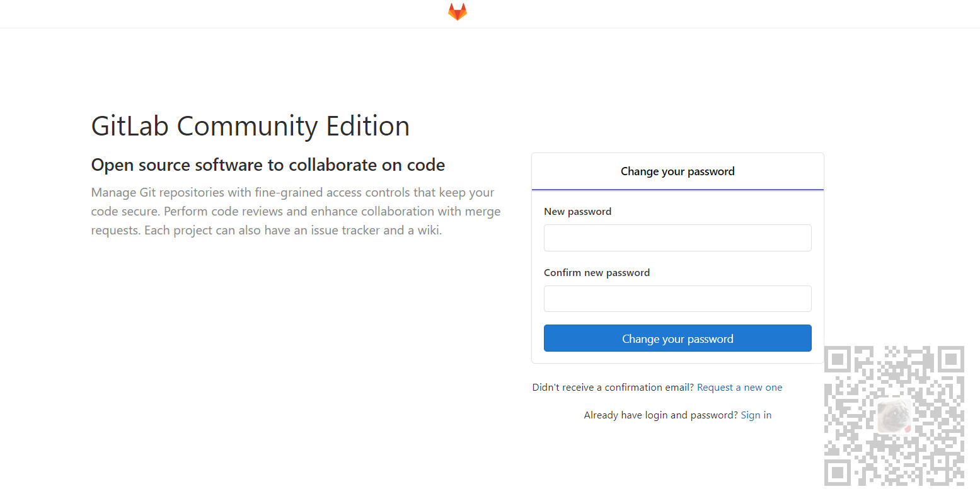
Task: Open the Request a new one link
Action: pos(739,388)
